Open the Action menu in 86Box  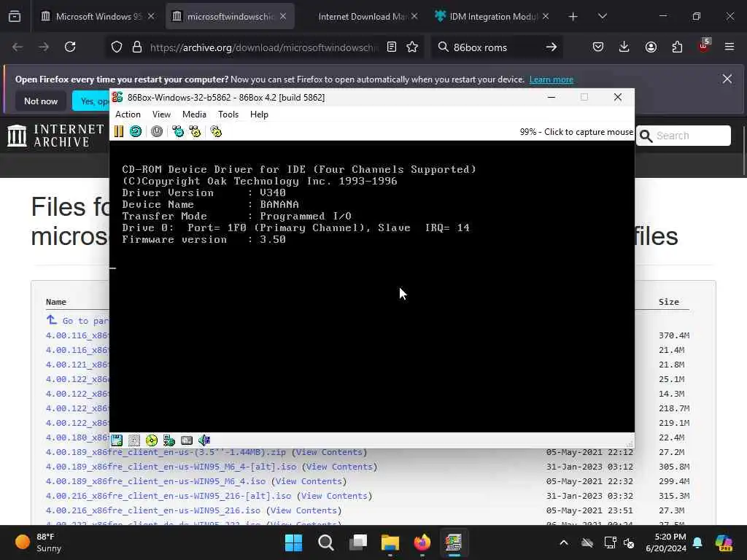128,114
